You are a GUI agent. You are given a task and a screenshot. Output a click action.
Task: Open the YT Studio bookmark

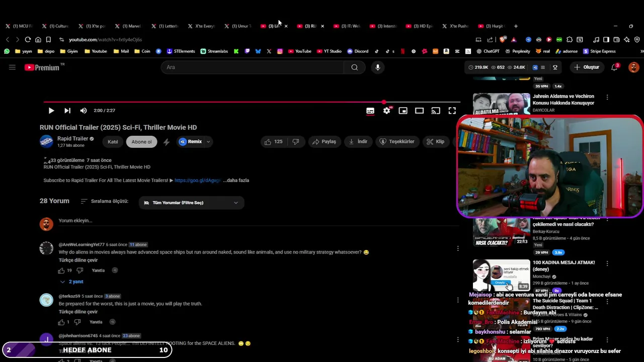coord(330,51)
